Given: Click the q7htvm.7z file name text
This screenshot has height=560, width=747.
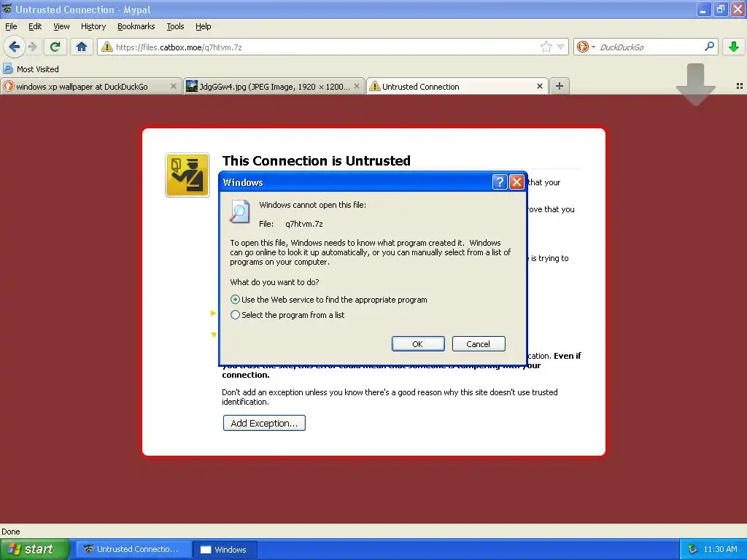Looking at the screenshot, I should click(304, 224).
